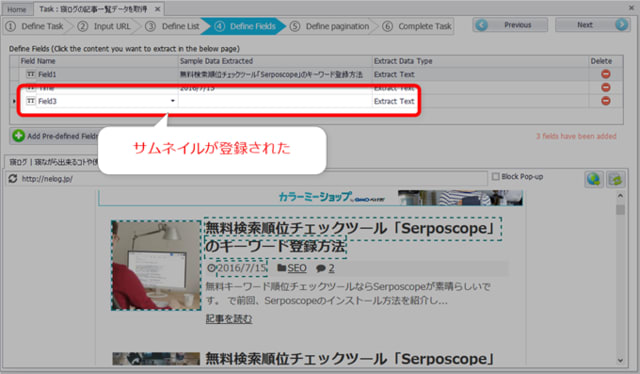Delete the Field3 row with red icon
Screen dimensions: 640x374
[x=606, y=101]
